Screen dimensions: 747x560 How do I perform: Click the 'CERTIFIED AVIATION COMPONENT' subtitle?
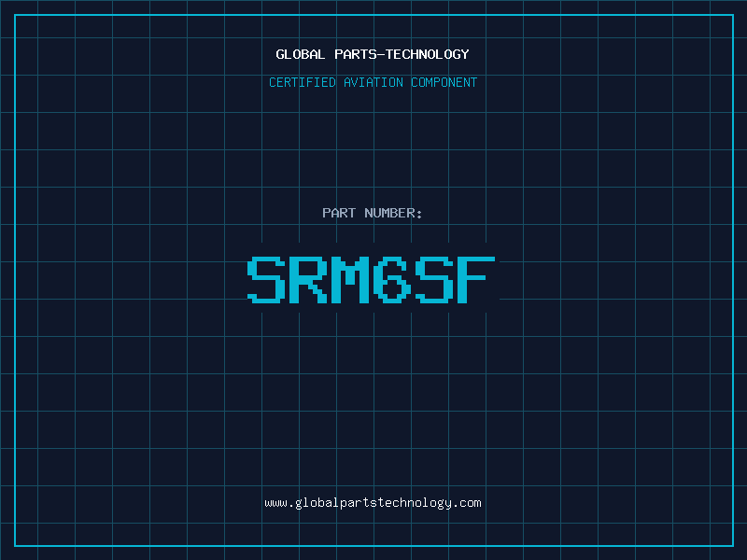pos(373,82)
